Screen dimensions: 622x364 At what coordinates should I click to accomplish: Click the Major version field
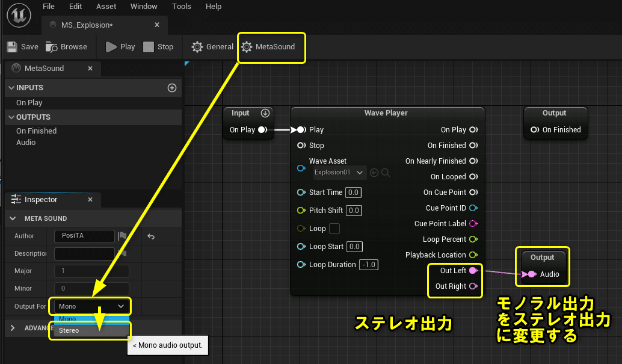pyautogui.click(x=91, y=271)
